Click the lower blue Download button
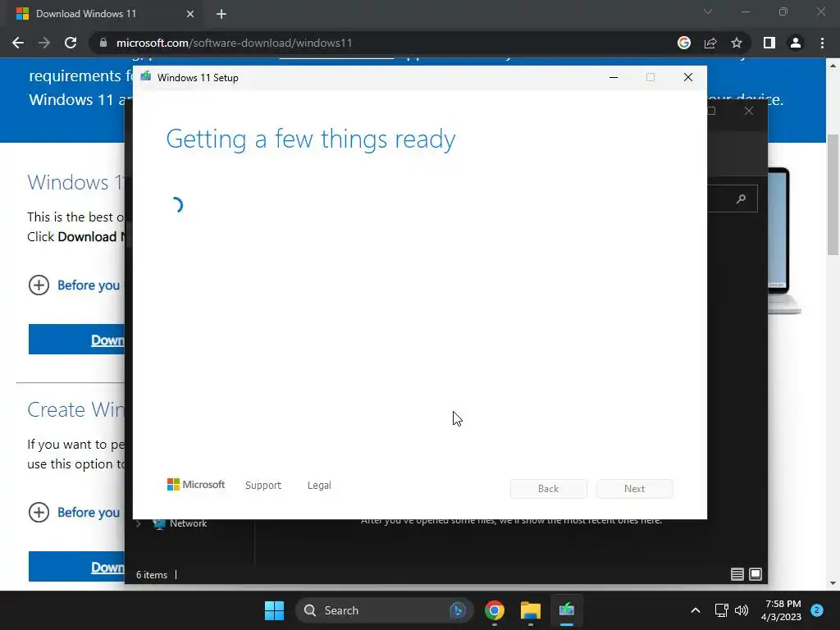Image resolution: width=840 pixels, height=630 pixels. (76, 566)
